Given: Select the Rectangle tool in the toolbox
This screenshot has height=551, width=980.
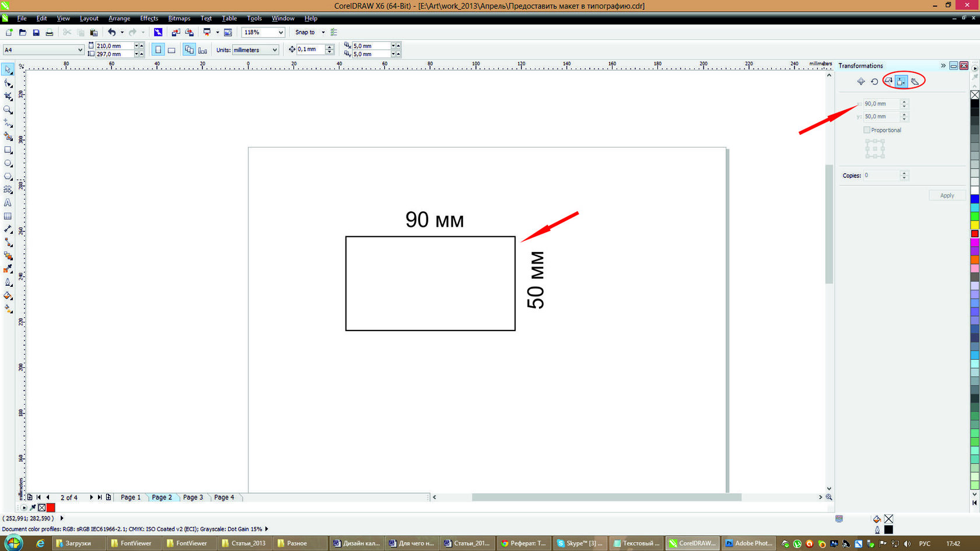Looking at the screenshot, I should (8, 150).
